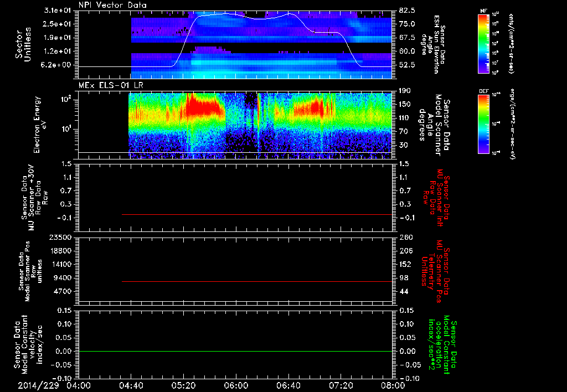Click the '07:20' time axis label
Viewport: 567px width, 392px height.
pos(341,385)
